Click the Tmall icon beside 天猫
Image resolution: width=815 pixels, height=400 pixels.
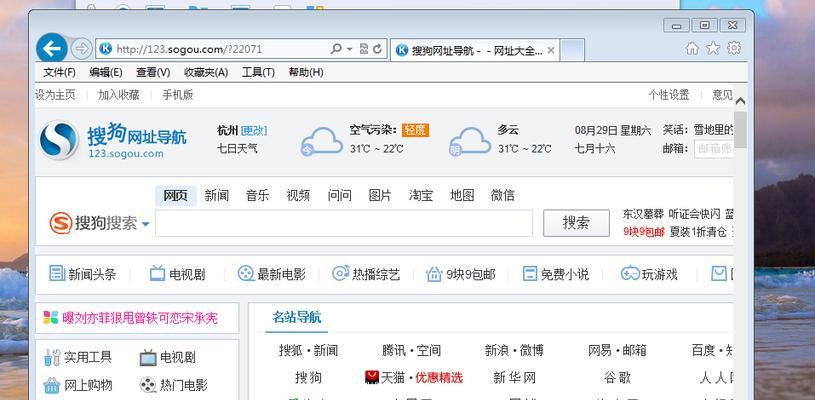pos(372,377)
